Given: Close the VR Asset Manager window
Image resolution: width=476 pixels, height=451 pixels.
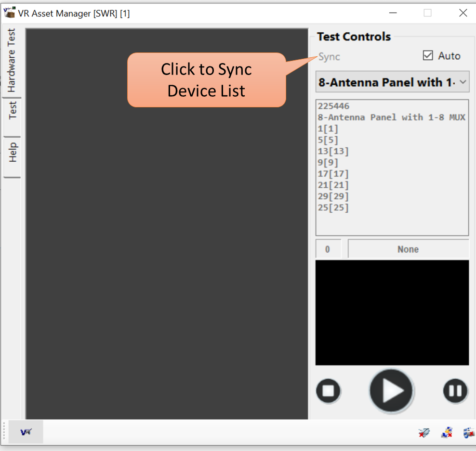Looking at the screenshot, I should point(463,13).
